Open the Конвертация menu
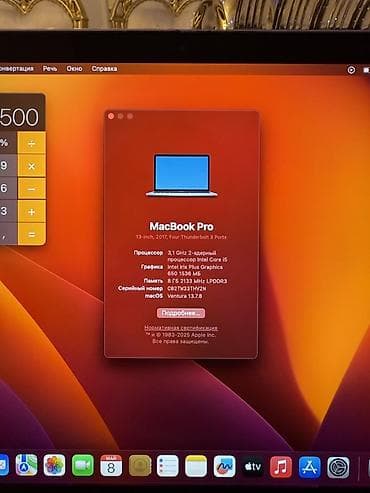The height and width of the screenshot is (493, 370). pyautogui.click(x=16, y=69)
